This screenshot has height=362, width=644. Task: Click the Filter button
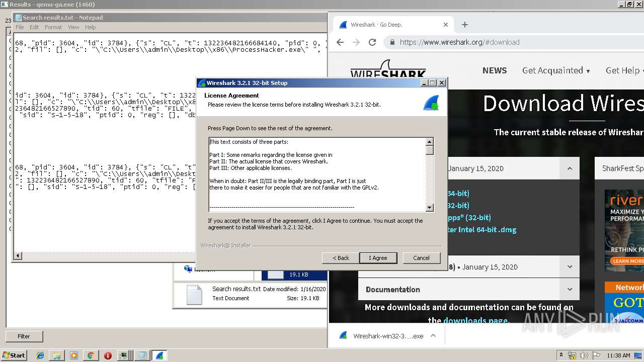[x=24, y=336]
